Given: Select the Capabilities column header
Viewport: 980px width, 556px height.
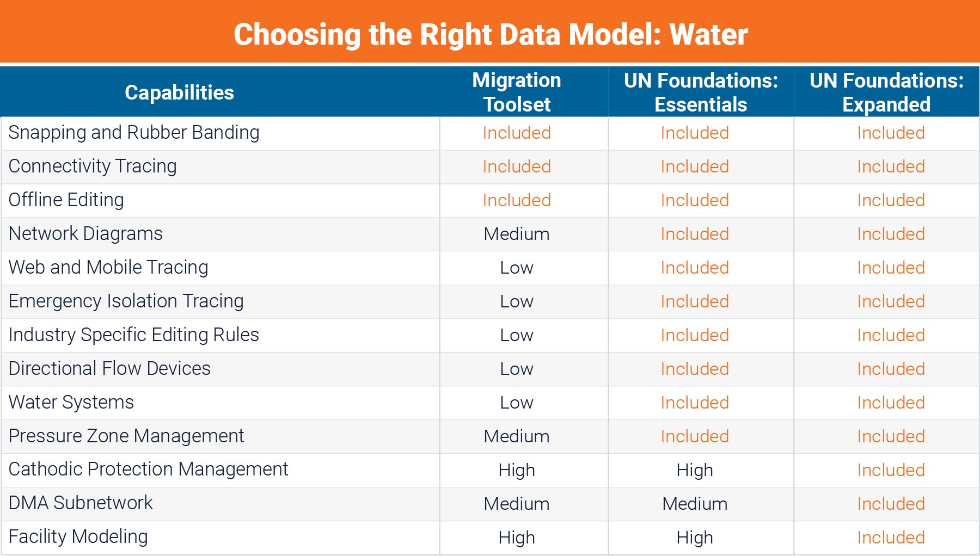Looking at the screenshot, I should pyautogui.click(x=179, y=92).
